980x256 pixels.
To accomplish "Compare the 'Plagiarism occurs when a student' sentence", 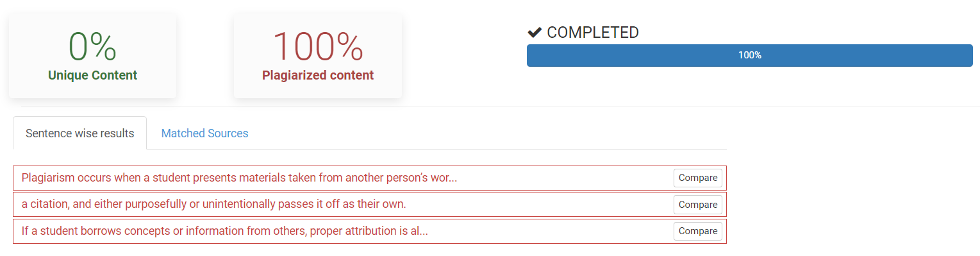I will [697, 178].
